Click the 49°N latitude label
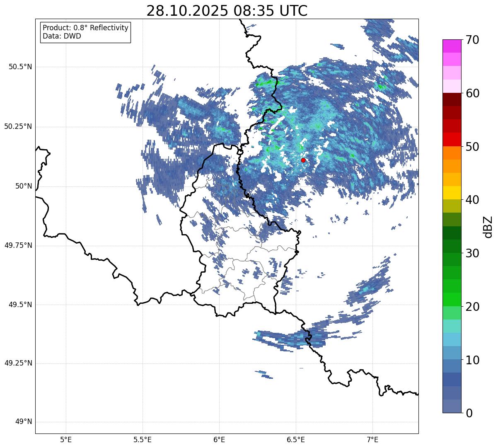This screenshot has height=448, width=498. pos(24,422)
